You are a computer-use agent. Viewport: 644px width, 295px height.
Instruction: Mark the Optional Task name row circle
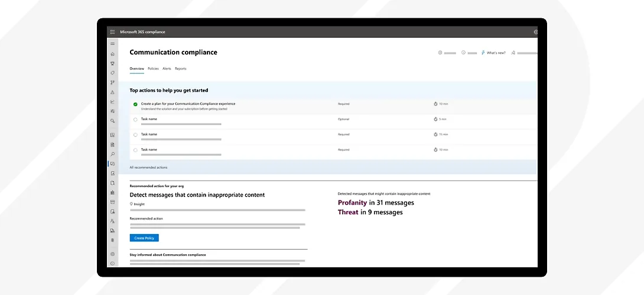click(x=135, y=119)
